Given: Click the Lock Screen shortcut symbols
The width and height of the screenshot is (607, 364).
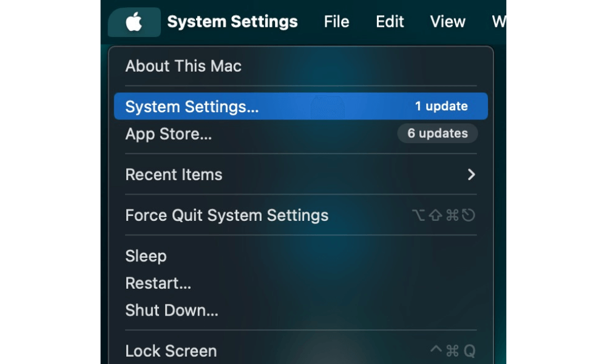Looking at the screenshot, I should [x=453, y=351].
